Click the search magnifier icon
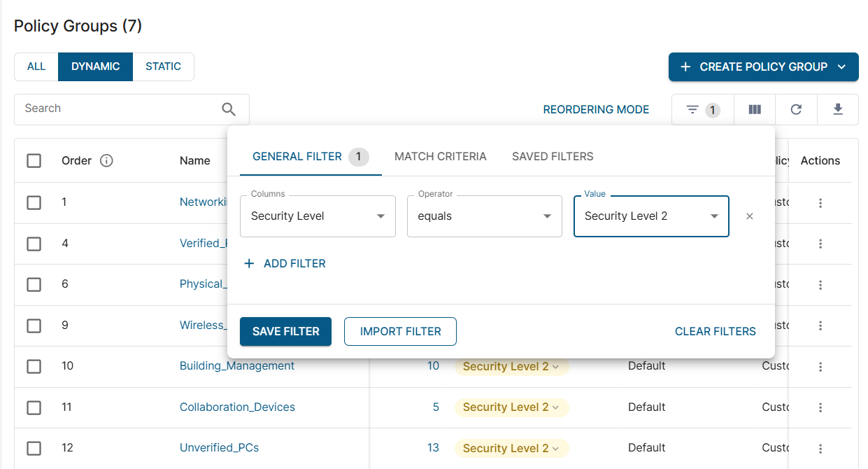Viewport: 868px width, 469px height. (x=229, y=109)
